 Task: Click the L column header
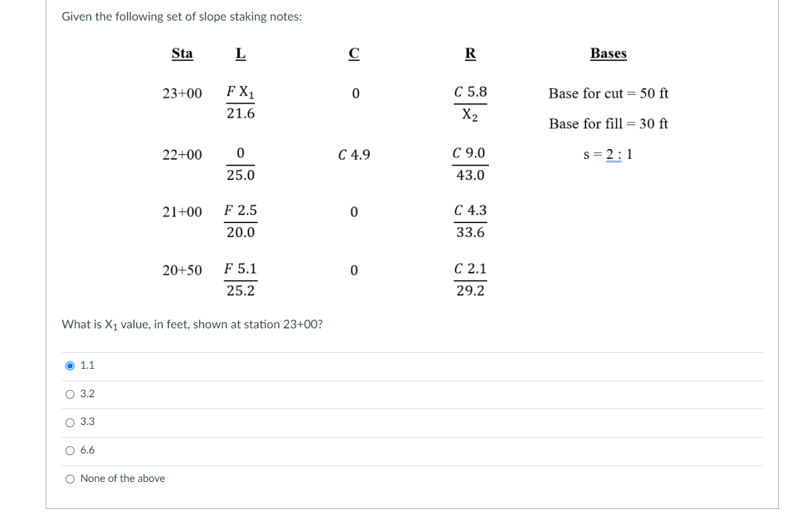(240, 54)
